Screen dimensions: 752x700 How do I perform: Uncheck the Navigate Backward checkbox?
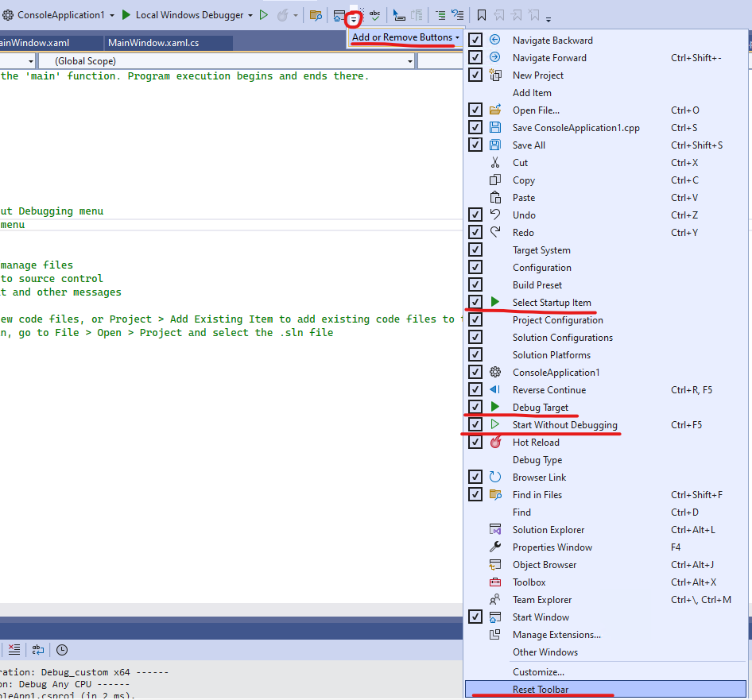(x=475, y=40)
